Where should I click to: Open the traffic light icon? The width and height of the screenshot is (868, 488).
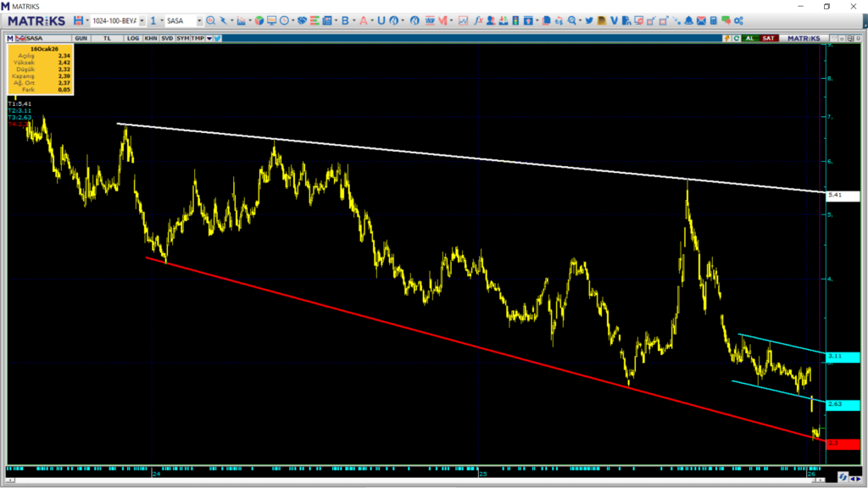515,20
